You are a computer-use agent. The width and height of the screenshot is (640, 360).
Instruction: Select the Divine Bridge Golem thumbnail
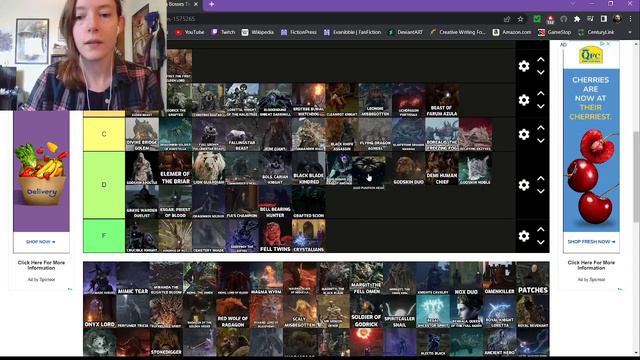pos(142,134)
